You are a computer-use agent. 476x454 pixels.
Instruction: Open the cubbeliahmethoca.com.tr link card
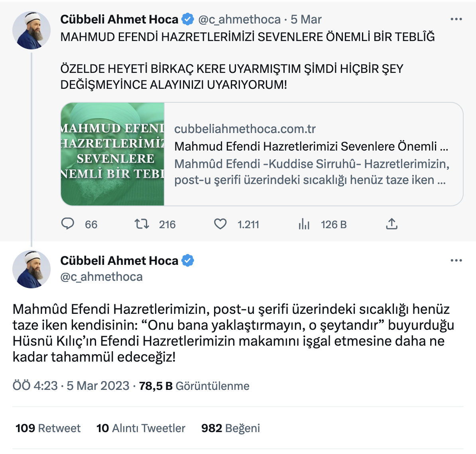[279, 153]
